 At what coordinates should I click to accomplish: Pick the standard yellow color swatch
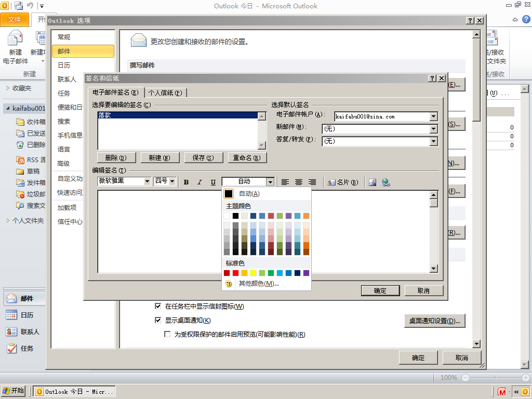tap(253, 273)
